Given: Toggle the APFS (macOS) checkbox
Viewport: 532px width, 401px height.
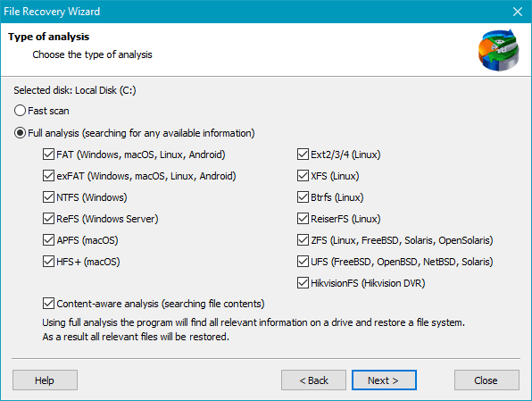Looking at the screenshot, I should pos(48,240).
